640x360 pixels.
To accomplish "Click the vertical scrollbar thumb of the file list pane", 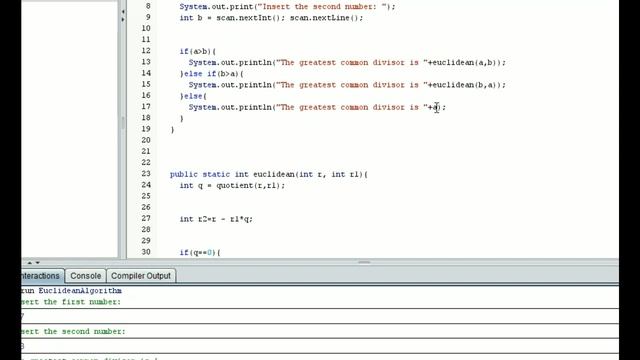I will pyautogui.click(x=123, y=122).
